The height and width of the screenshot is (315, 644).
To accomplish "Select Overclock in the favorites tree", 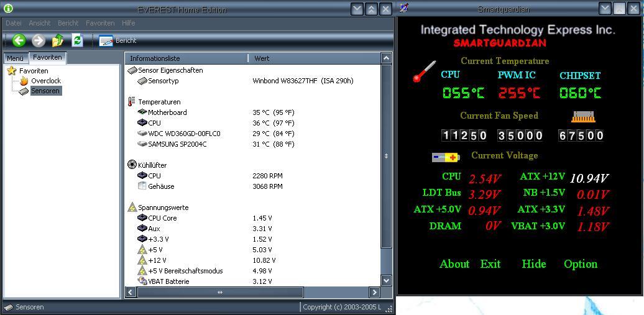I will tap(46, 81).
